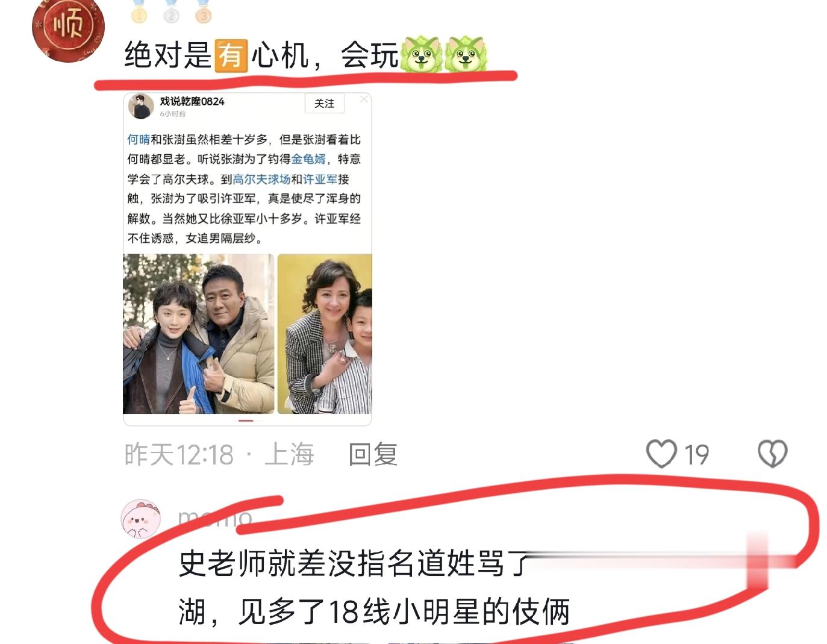Screen dimensions: 827x644
Task: Reply to comment via 回复
Action: point(373,454)
